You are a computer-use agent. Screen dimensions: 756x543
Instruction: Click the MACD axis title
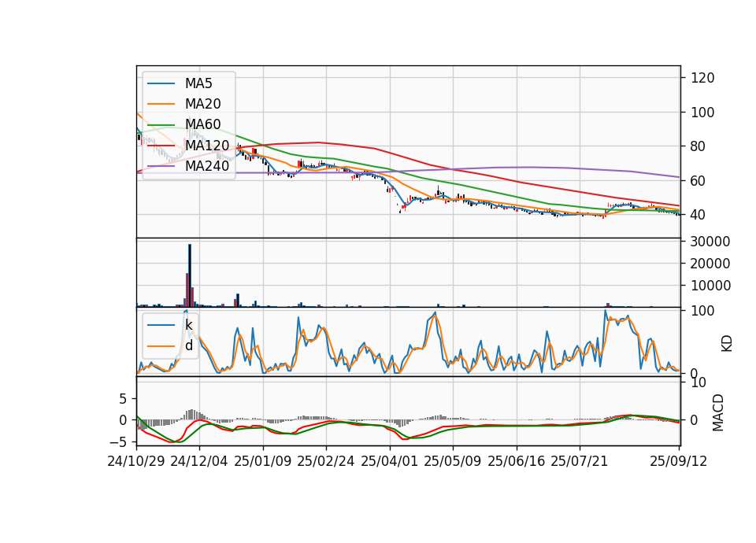[718, 412]
